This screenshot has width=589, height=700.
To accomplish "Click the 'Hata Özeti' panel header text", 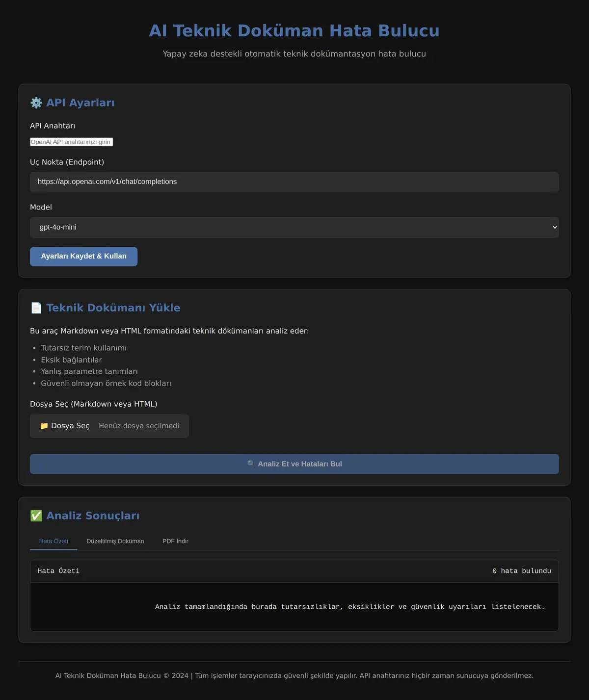I will tap(58, 571).
